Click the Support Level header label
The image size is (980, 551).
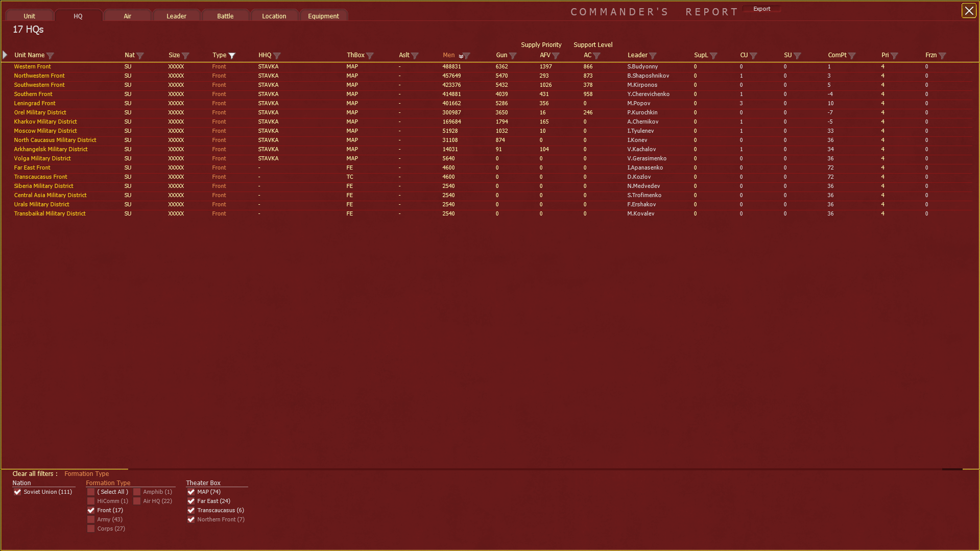pyautogui.click(x=593, y=45)
